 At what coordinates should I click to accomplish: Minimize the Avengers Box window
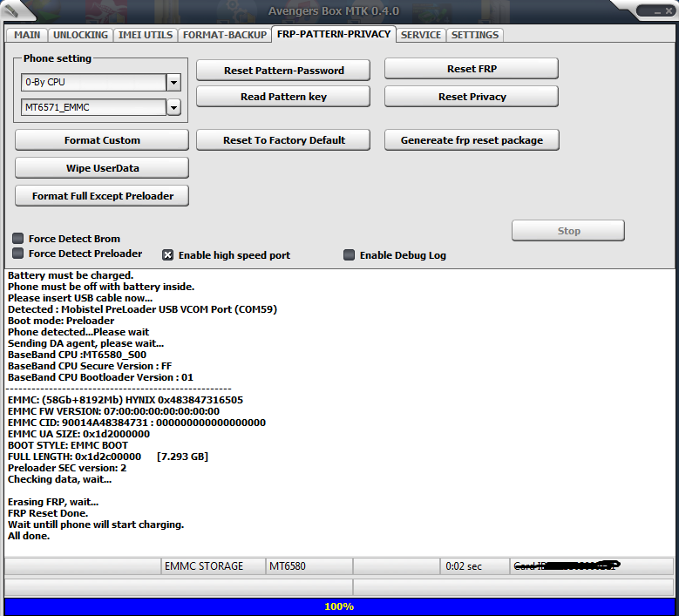657,11
